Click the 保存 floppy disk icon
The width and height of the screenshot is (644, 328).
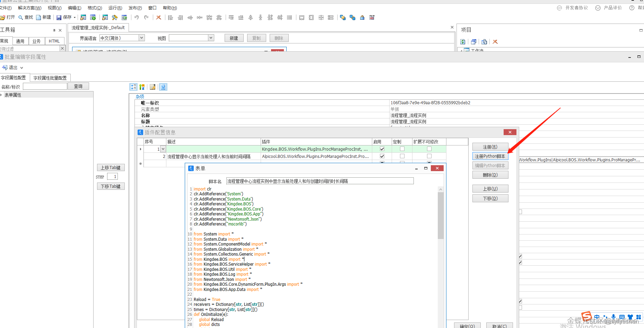click(x=59, y=17)
